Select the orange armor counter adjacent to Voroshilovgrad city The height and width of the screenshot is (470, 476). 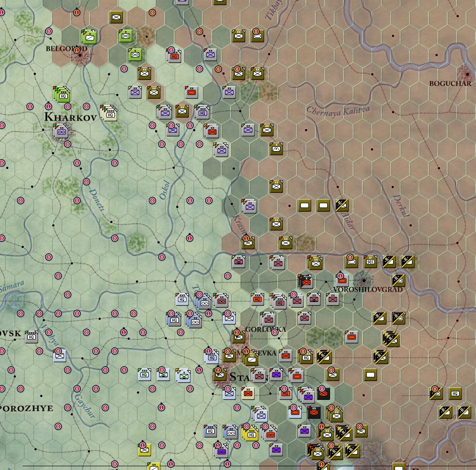[342, 280]
